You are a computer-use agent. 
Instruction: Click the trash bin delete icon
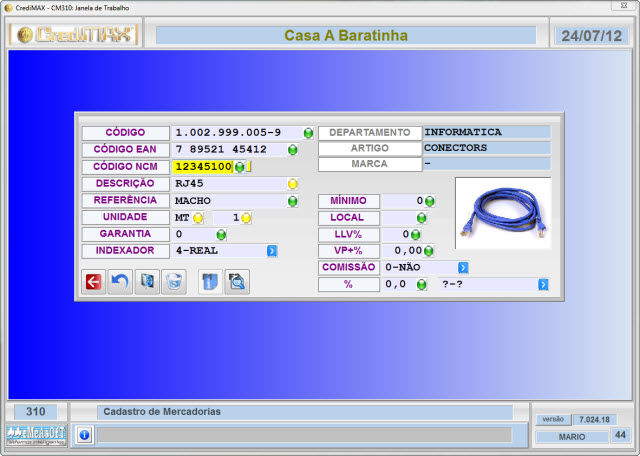(x=172, y=282)
